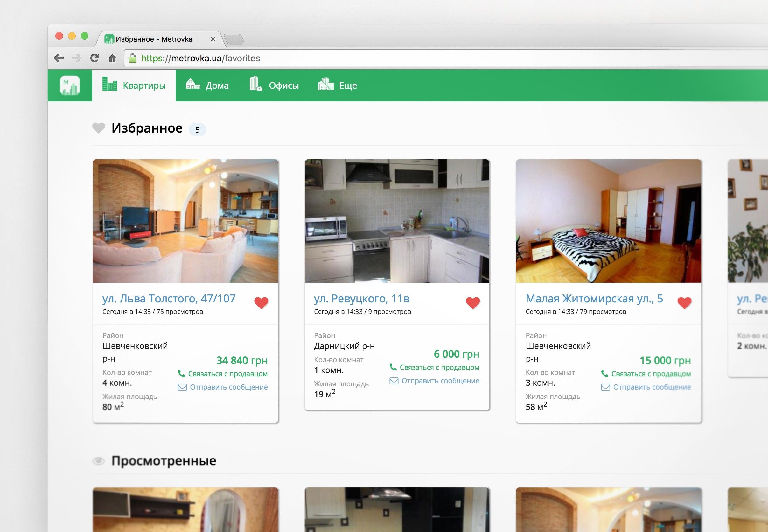The height and width of the screenshot is (532, 768).
Task: Remove Малая Житомирская listing from favorites
Action: pos(684,303)
